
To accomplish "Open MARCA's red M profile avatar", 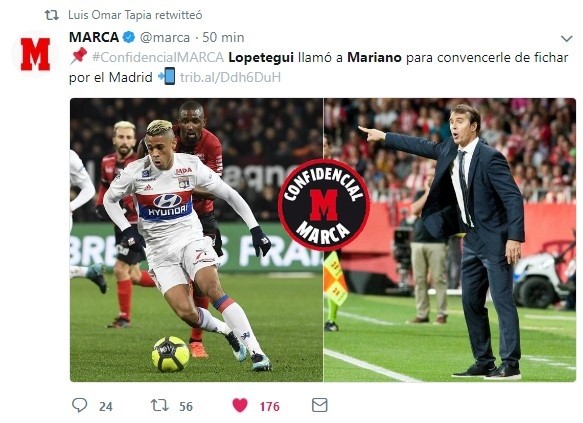I will pos(35,54).
